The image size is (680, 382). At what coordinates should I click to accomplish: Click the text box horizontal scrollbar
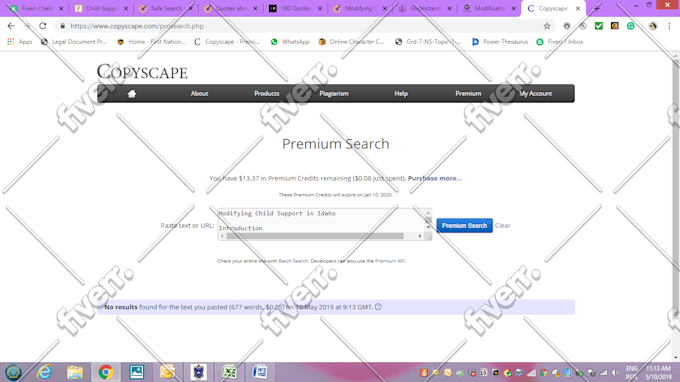click(315, 236)
